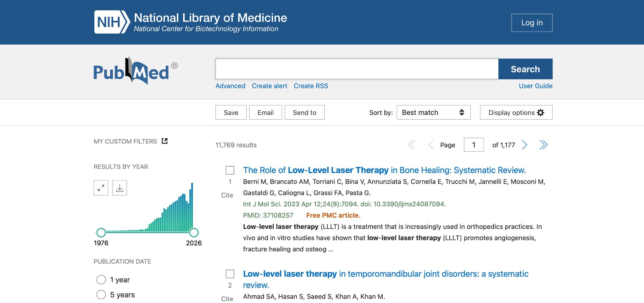Expand the results by year chart
The width and height of the screenshot is (644, 303).
tap(101, 188)
